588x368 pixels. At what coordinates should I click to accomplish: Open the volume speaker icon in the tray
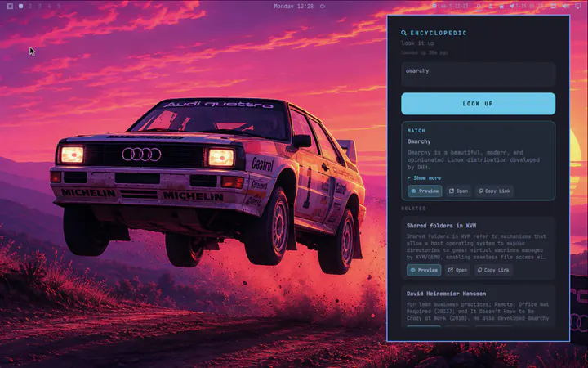[566, 6]
